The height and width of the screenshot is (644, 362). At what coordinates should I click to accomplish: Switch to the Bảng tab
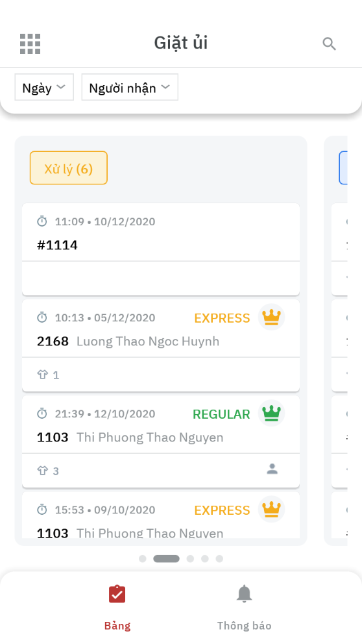tap(117, 608)
